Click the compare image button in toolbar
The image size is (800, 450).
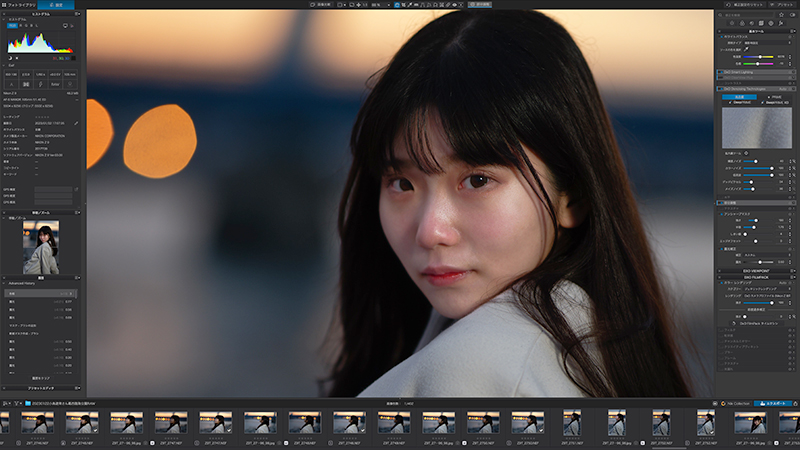point(321,5)
